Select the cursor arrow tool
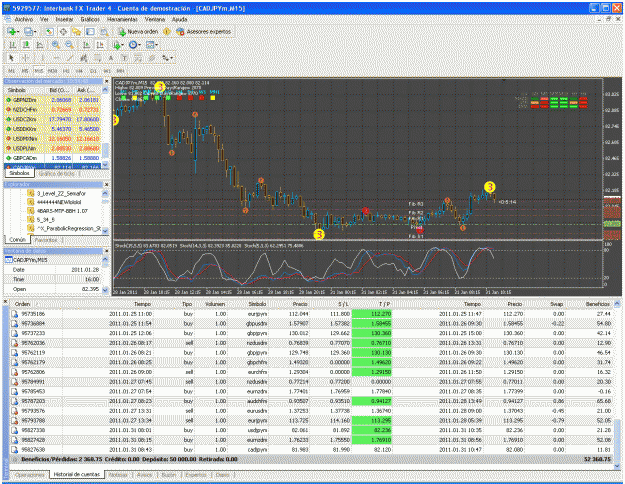 tap(11, 58)
